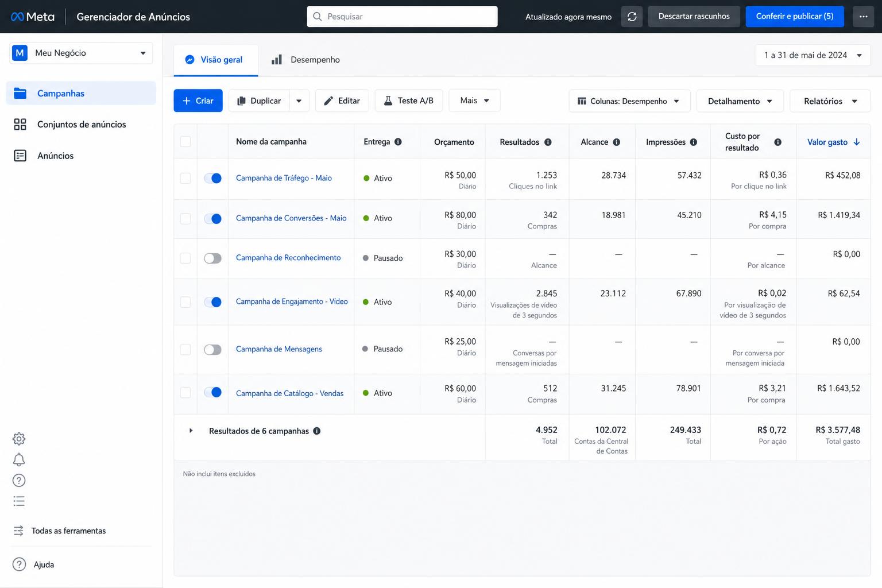Click the info icon beside Impressões header

[694, 142]
